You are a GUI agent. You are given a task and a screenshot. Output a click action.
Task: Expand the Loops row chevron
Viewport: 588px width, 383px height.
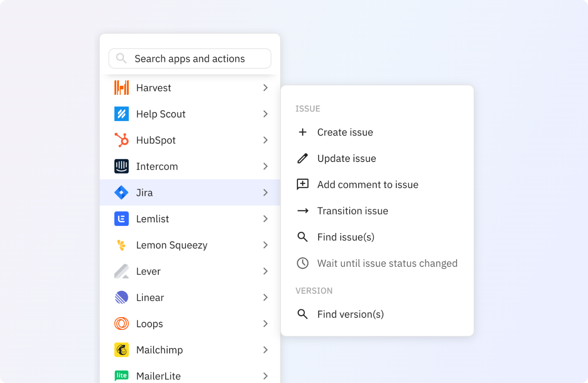pos(265,323)
